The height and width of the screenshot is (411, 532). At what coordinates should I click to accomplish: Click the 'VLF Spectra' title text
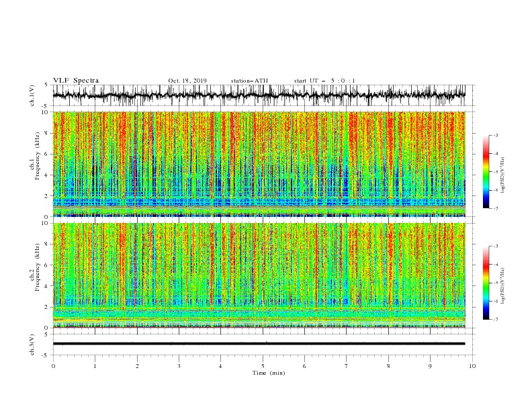tap(76, 81)
